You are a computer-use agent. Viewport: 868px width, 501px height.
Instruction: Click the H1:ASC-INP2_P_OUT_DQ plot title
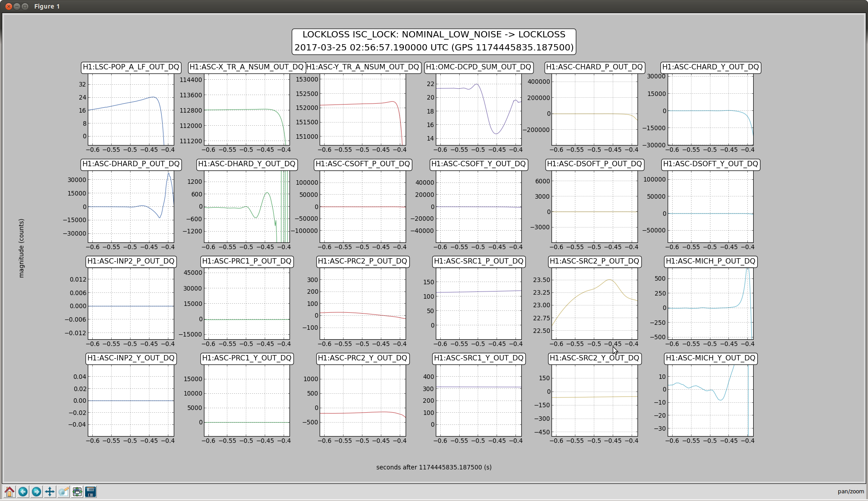[x=131, y=261]
